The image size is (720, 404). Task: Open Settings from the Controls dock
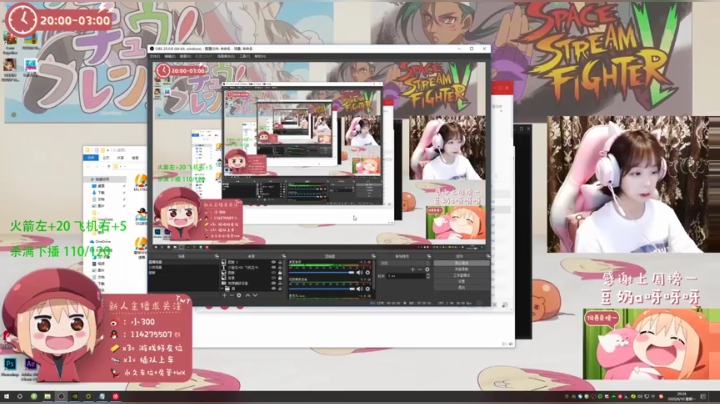point(461,281)
